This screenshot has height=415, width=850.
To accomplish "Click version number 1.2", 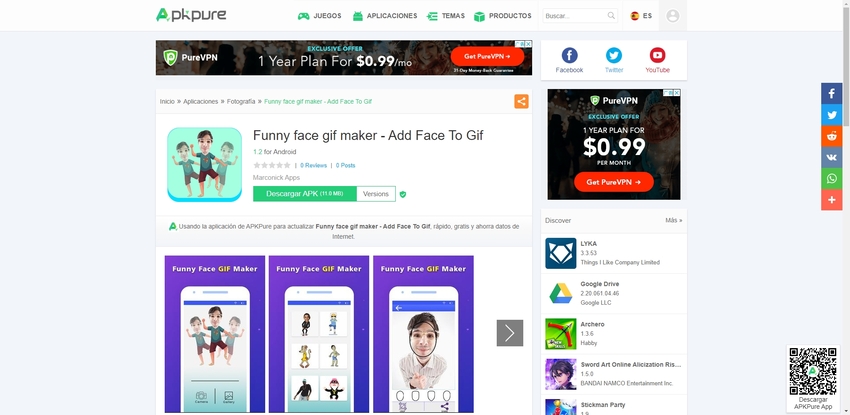I will tap(257, 152).
